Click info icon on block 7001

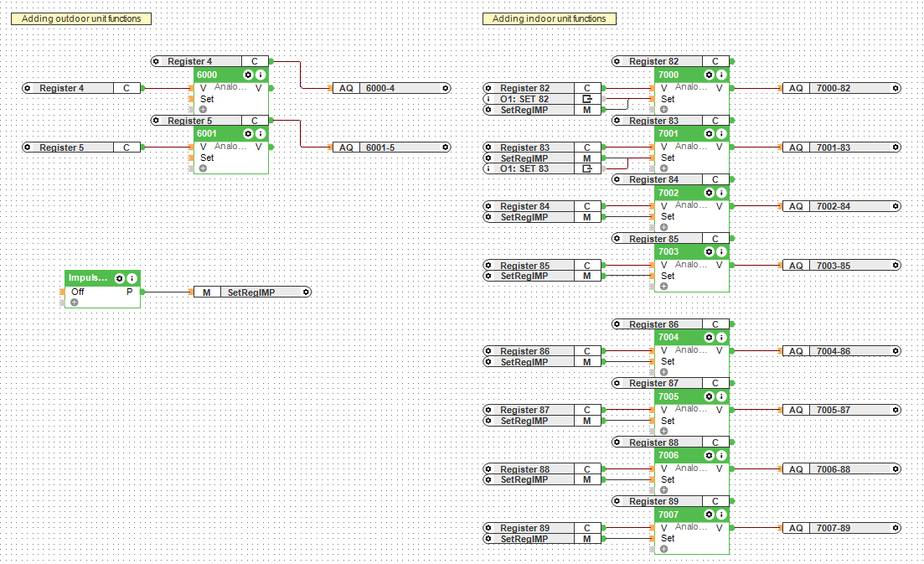(x=721, y=134)
